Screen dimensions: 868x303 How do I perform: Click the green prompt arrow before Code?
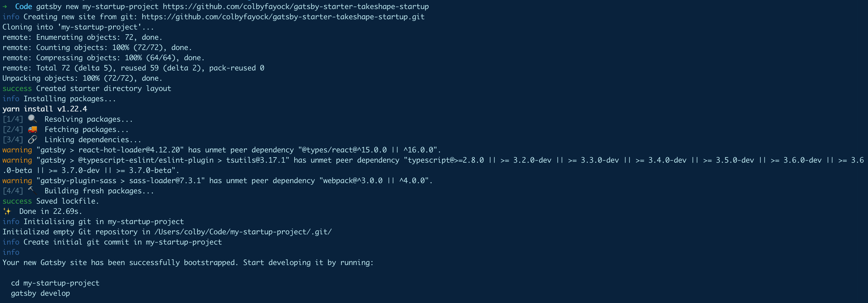pos(5,6)
